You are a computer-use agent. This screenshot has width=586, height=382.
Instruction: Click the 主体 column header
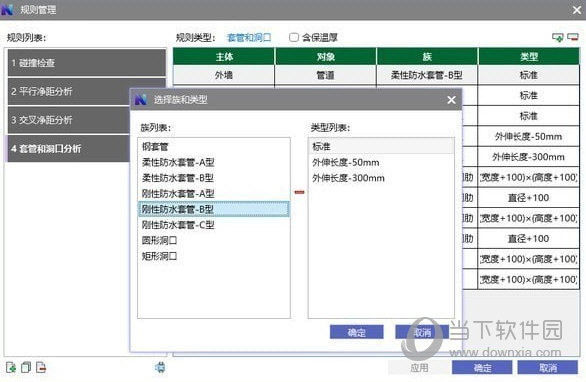pyautogui.click(x=224, y=56)
